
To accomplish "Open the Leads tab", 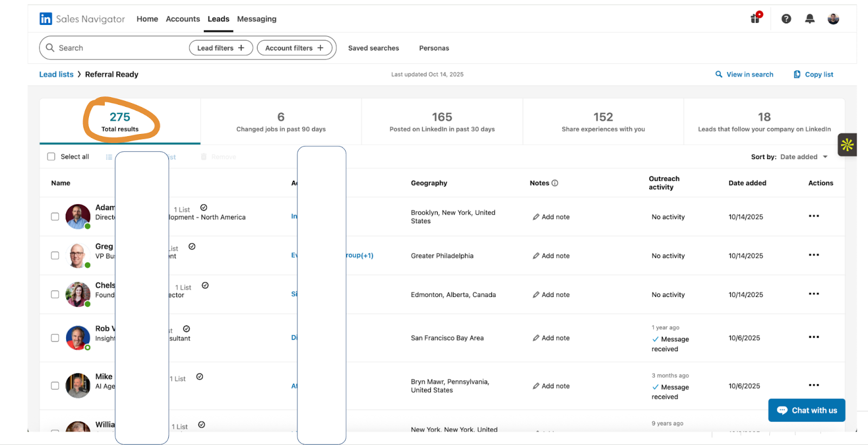I will [218, 19].
